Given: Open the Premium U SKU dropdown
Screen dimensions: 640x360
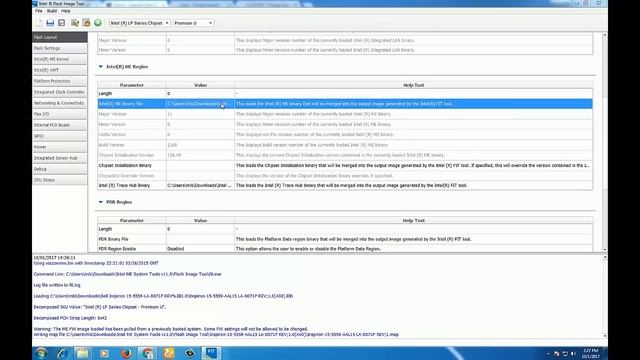Looking at the screenshot, I should click(x=193, y=23).
